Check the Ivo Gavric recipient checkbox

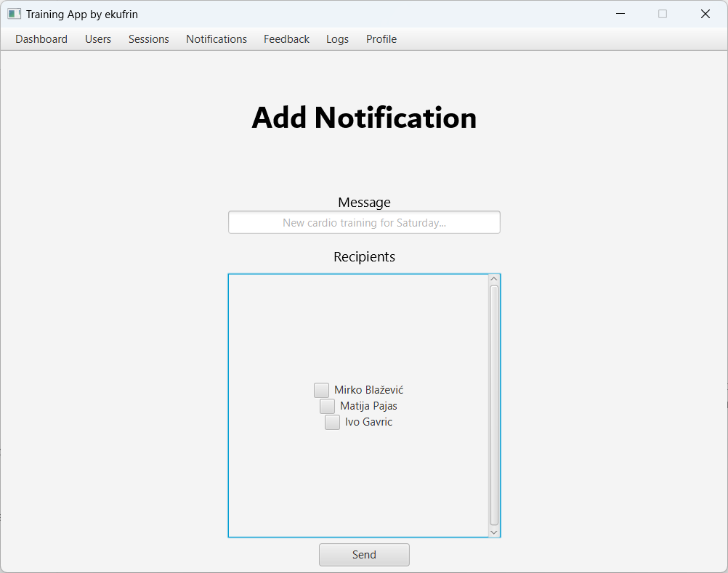point(332,422)
